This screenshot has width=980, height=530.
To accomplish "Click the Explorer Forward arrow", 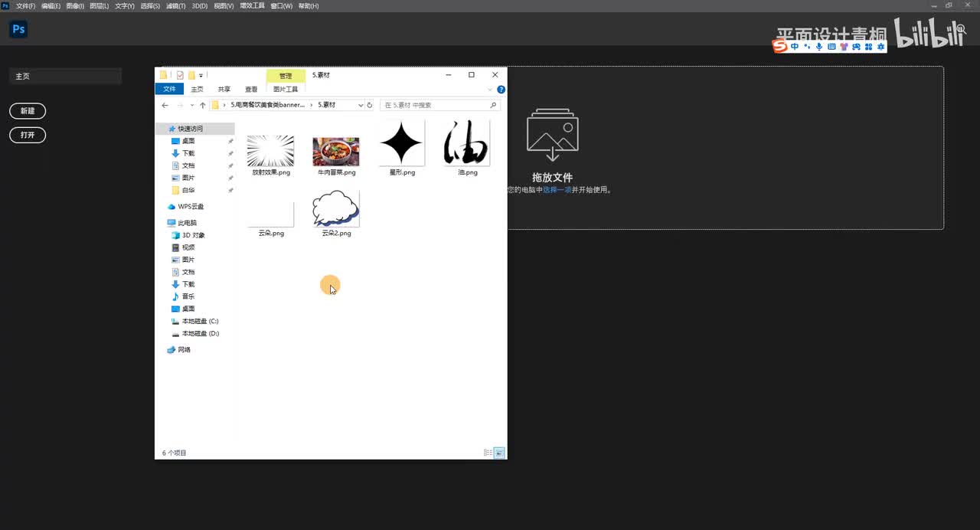I will click(x=181, y=105).
